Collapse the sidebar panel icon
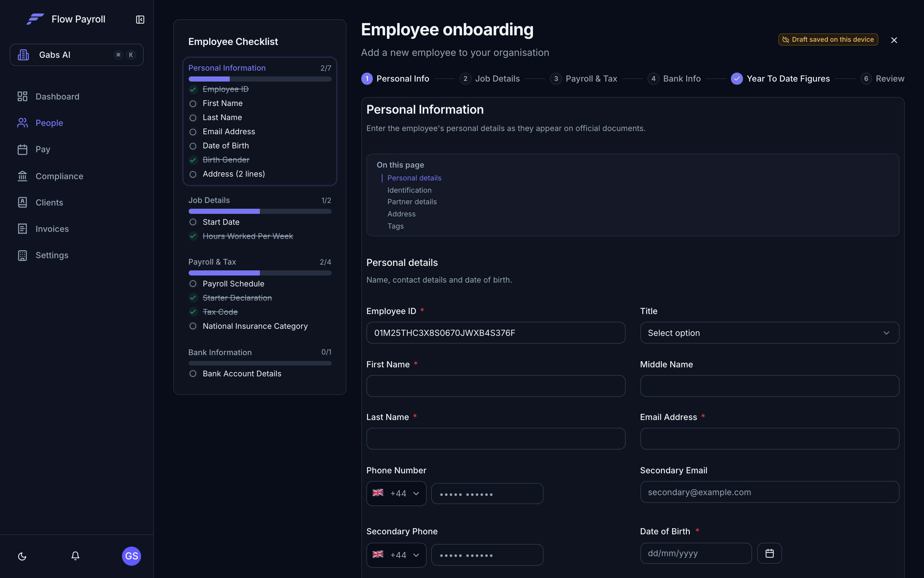The width and height of the screenshot is (924, 578). [x=140, y=20]
